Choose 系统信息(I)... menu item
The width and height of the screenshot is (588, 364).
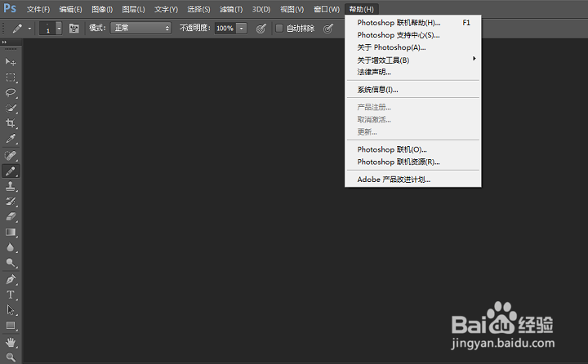pyautogui.click(x=413, y=90)
